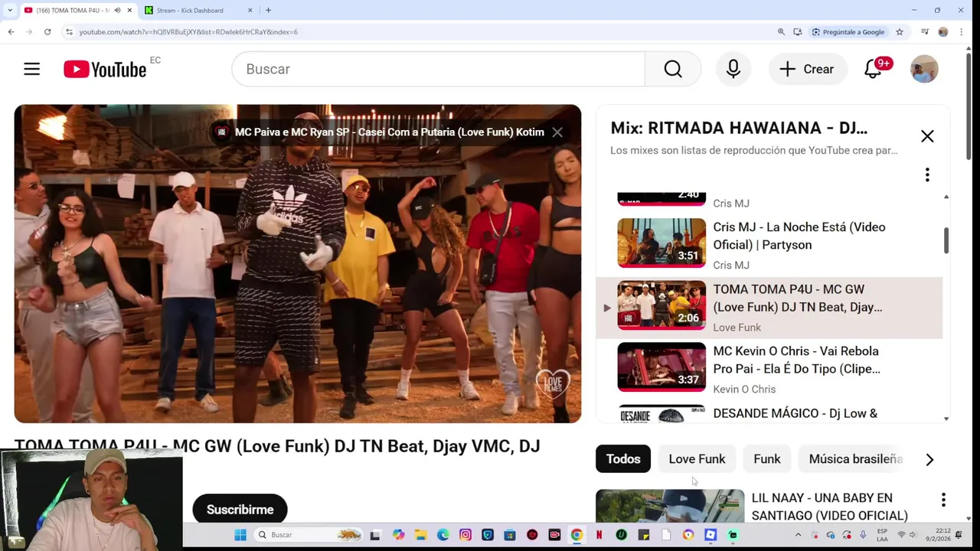Click the YouTube Buscar search field
The image size is (980, 551).
pyautogui.click(x=438, y=69)
